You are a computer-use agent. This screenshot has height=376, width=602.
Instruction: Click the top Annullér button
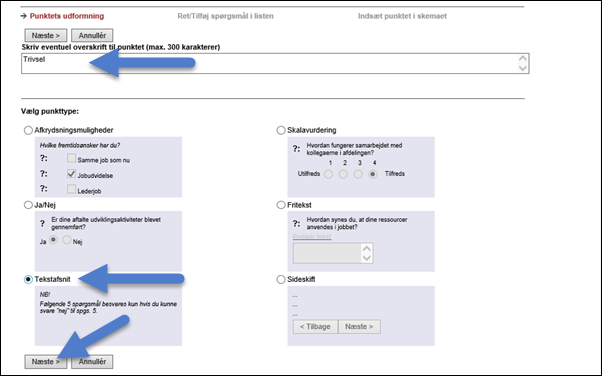pos(92,35)
